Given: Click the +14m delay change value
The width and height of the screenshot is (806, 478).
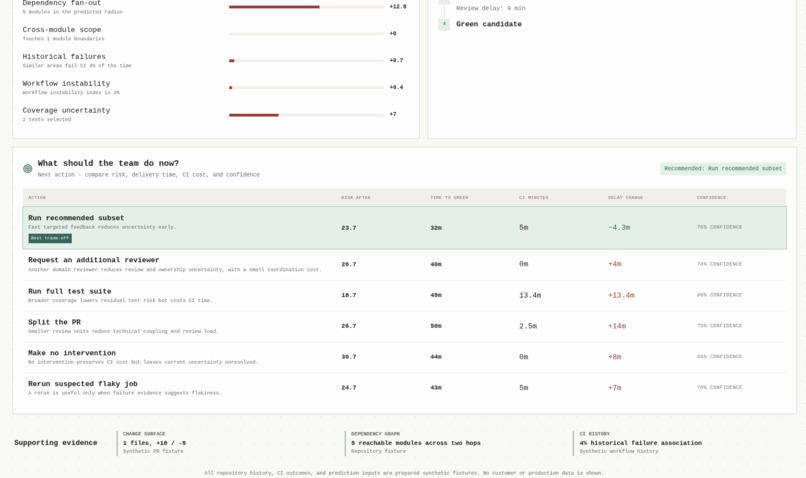Looking at the screenshot, I should pos(617,326).
